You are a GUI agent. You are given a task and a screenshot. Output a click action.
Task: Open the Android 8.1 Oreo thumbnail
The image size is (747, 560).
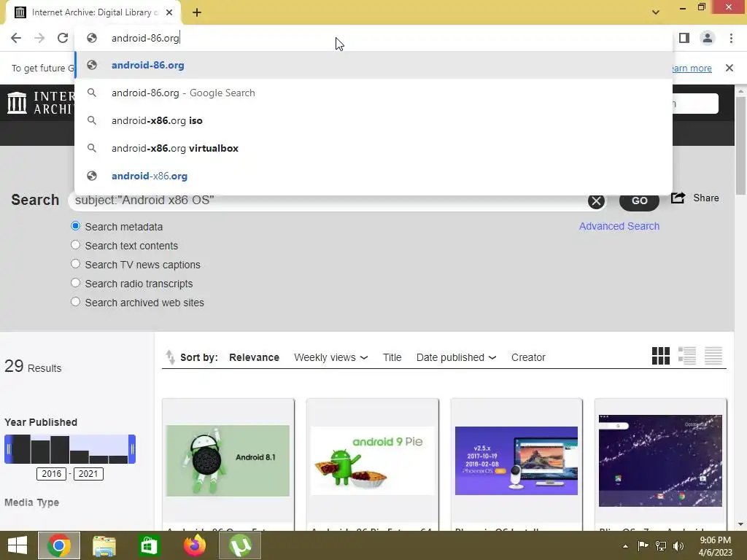[228, 461]
